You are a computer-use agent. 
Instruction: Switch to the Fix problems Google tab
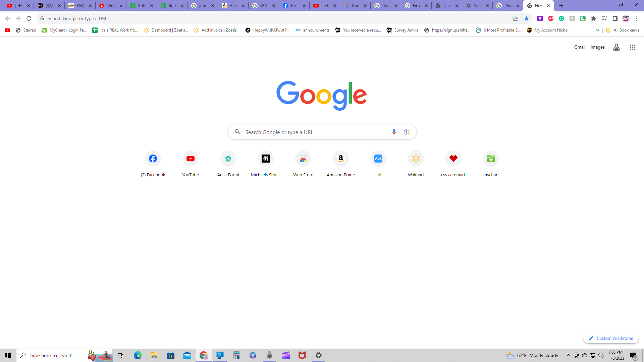pyautogui.click(x=416, y=6)
